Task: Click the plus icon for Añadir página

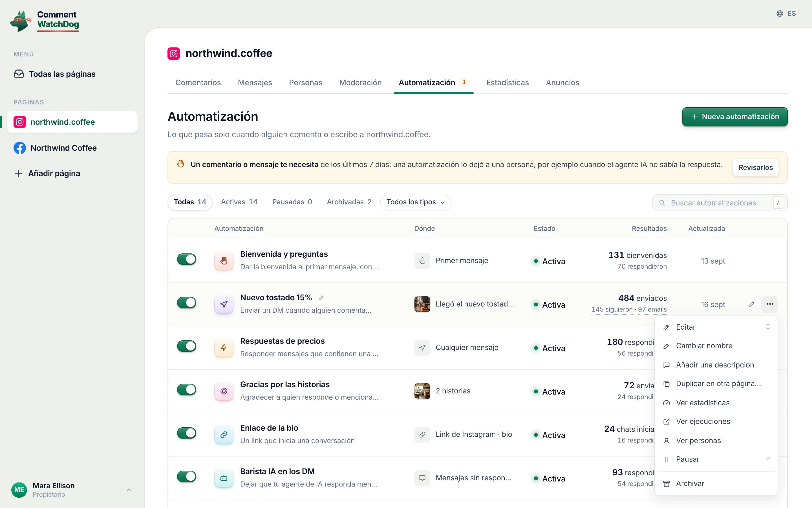Action: point(18,173)
